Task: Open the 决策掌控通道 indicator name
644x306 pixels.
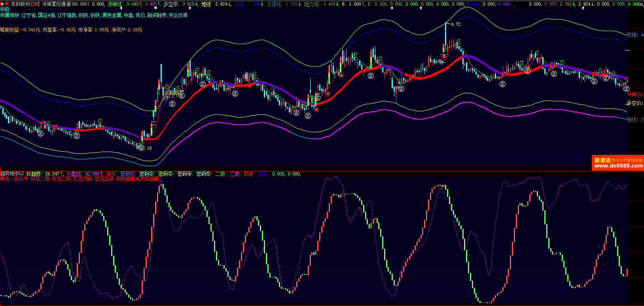Action: (x=57, y=4)
